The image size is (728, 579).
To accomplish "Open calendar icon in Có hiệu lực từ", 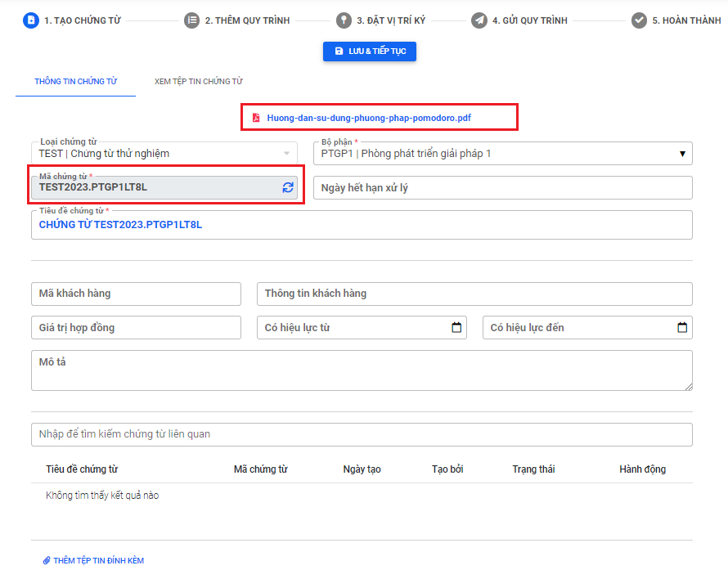I will (456, 327).
